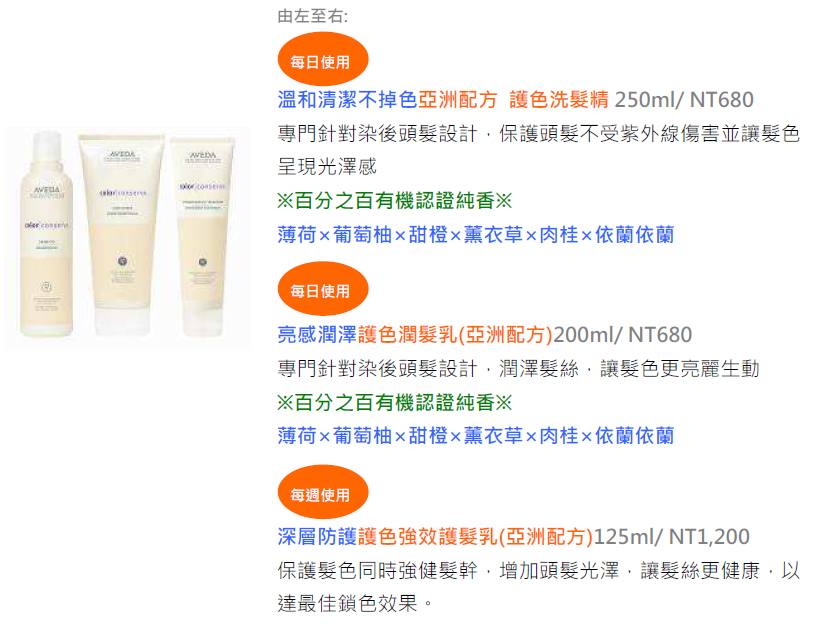Open the 亮感潤澤護色潤髮乳 product title
The width and height of the screenshot is (820, 628).
415,334
